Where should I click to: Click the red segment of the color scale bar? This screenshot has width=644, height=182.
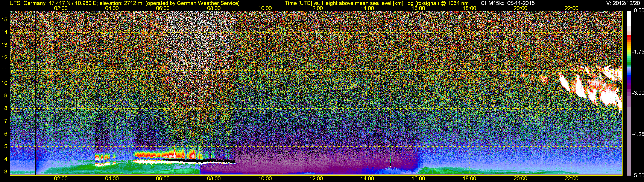(x=629, y=37)
